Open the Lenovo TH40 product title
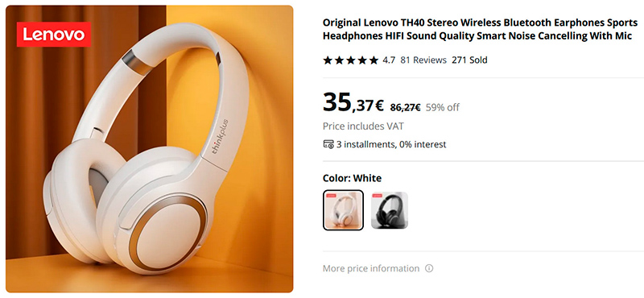The image size is (644, 298). [480, 29]
